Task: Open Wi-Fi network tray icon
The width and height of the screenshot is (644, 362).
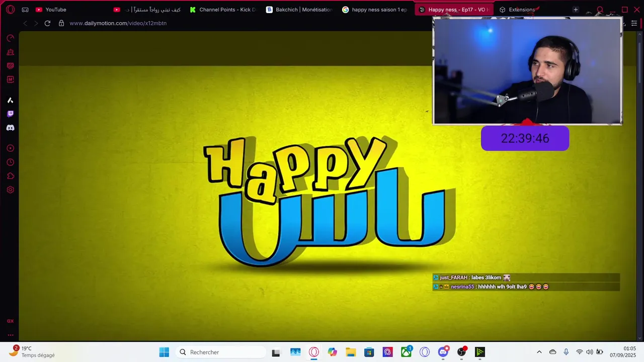Action: point(580,352)
